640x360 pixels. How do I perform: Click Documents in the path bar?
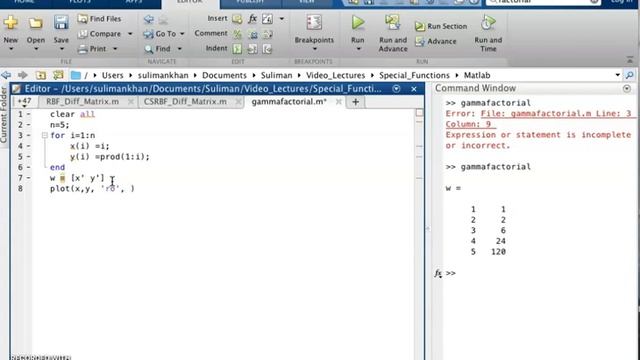pyautogui.click(x=224, y=76)
